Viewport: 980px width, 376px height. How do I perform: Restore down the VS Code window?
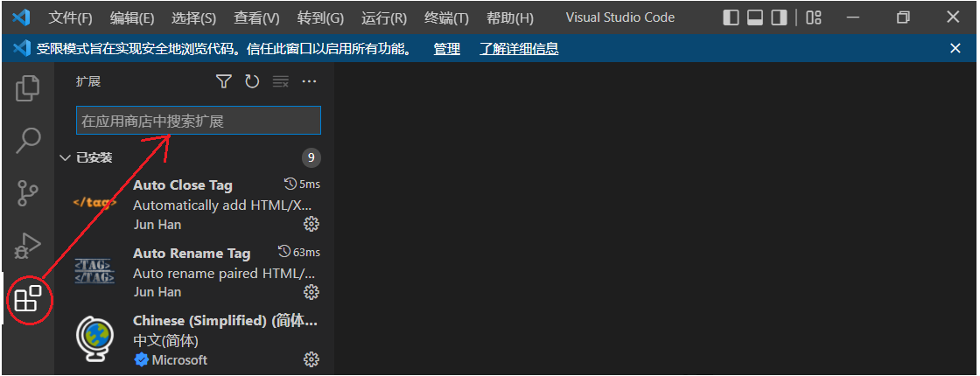tap(903, 17)
